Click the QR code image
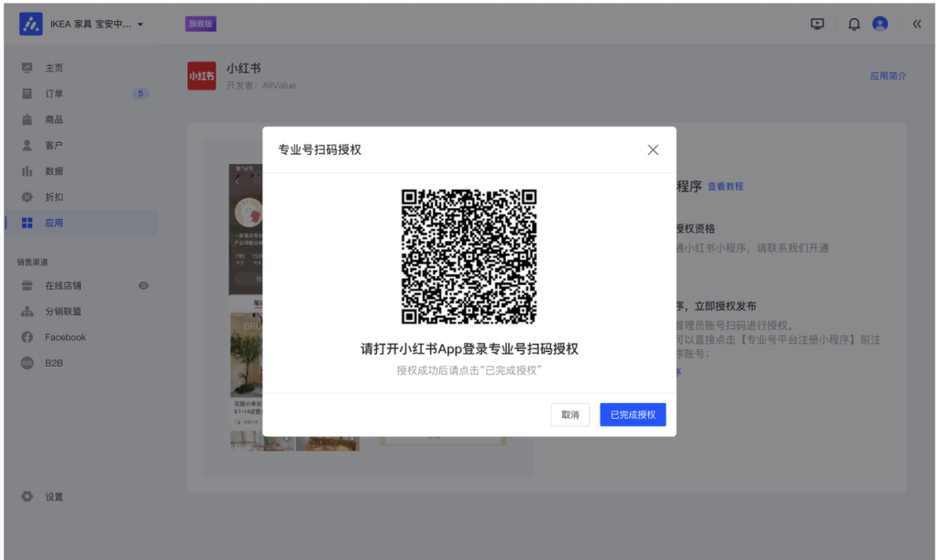 469,257
